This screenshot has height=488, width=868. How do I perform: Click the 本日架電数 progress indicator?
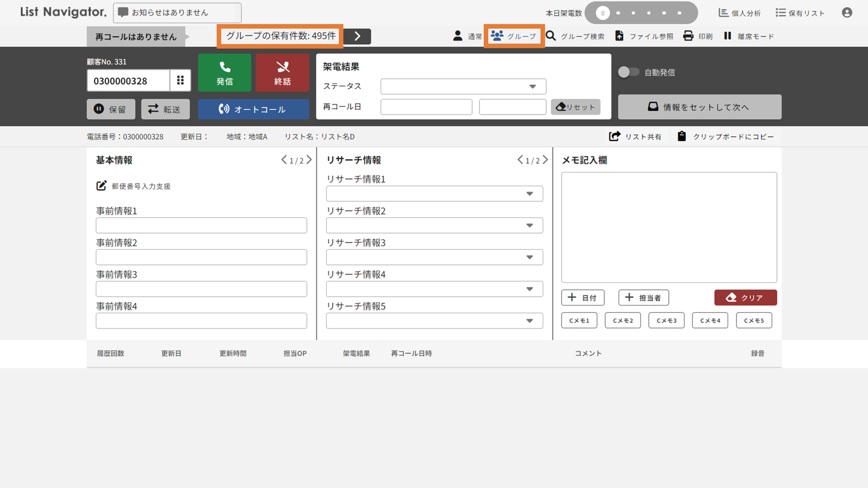tap(642, 13)
